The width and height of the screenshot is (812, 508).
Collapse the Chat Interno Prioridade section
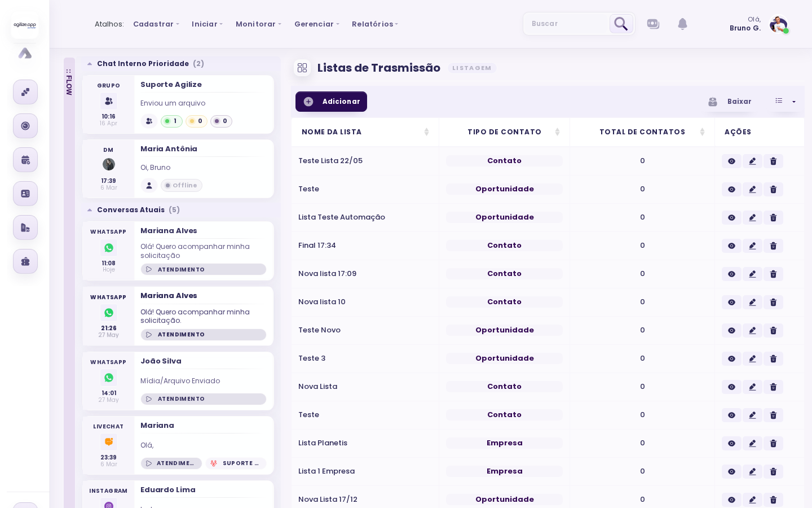[90, 64]
